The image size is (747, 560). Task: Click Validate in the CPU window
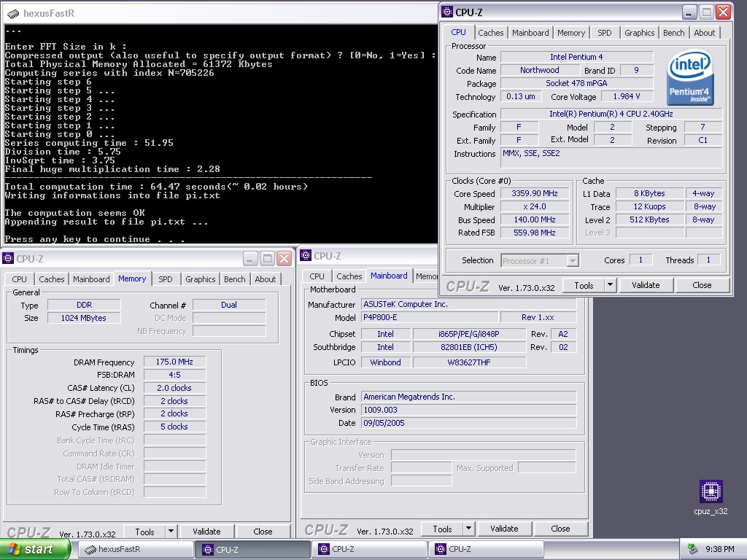coord(646,285)
